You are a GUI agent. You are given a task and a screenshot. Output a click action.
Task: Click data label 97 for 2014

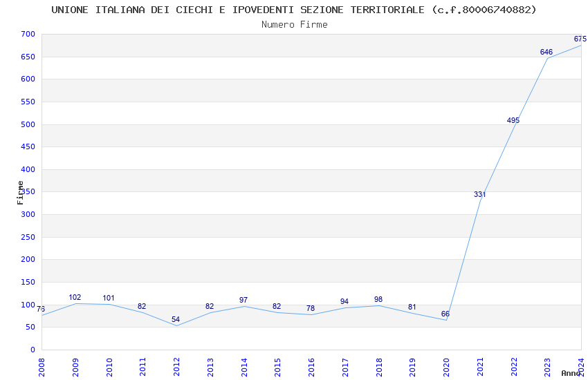click(244, 300)
